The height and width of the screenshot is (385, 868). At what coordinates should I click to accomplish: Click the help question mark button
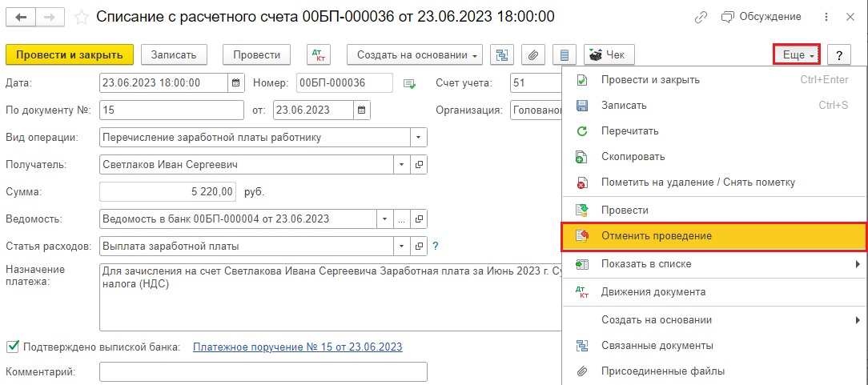tap(839, 54)
